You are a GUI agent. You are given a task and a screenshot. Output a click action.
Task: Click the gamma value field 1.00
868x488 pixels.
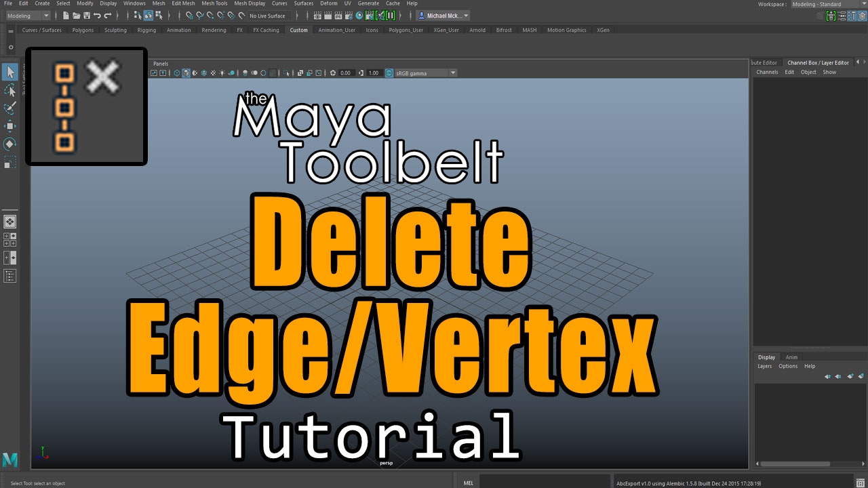[374, 73]
